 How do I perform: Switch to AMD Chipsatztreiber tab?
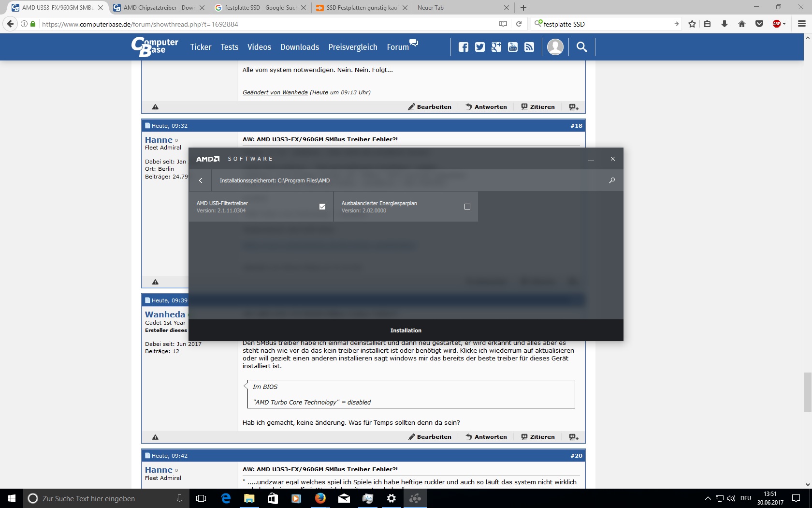[159, 8]
